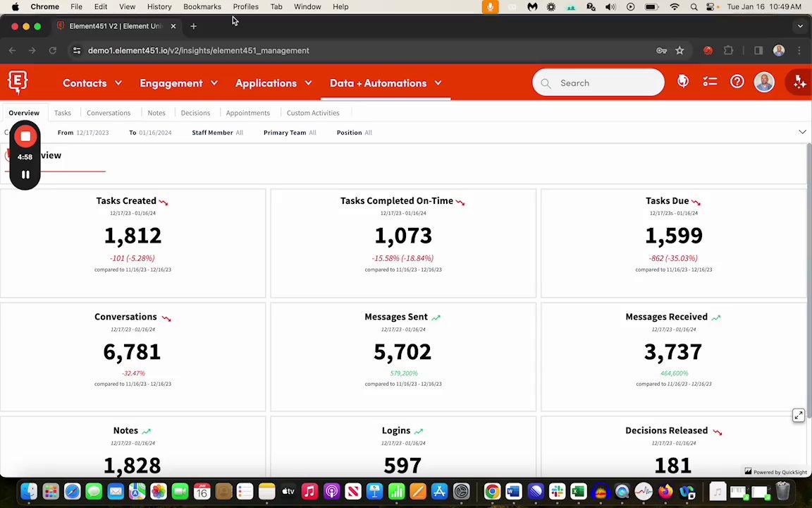The height and width of the screenshot is (508, 812).
Task: Select the Staff Member All filter
Action: tap(218, 133)
